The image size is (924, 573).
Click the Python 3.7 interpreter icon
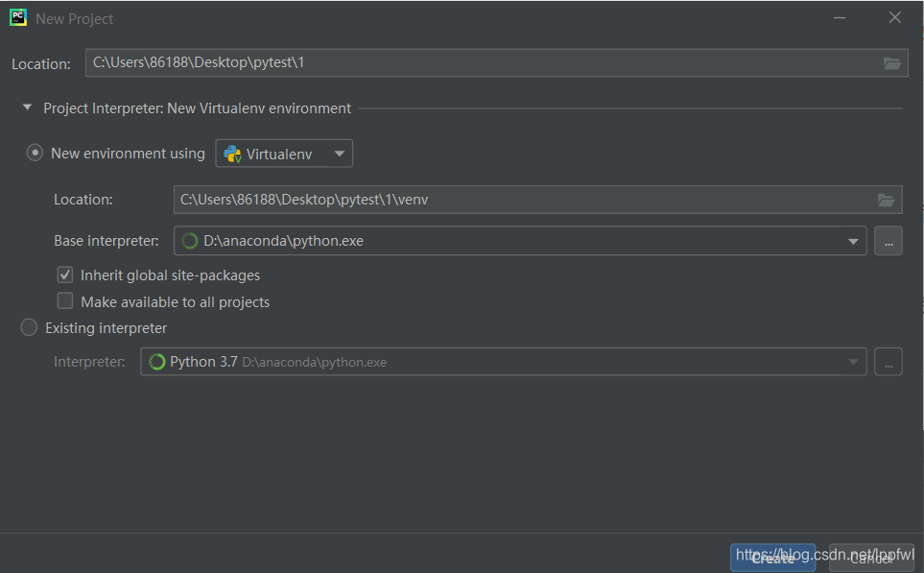pos(156,362)
